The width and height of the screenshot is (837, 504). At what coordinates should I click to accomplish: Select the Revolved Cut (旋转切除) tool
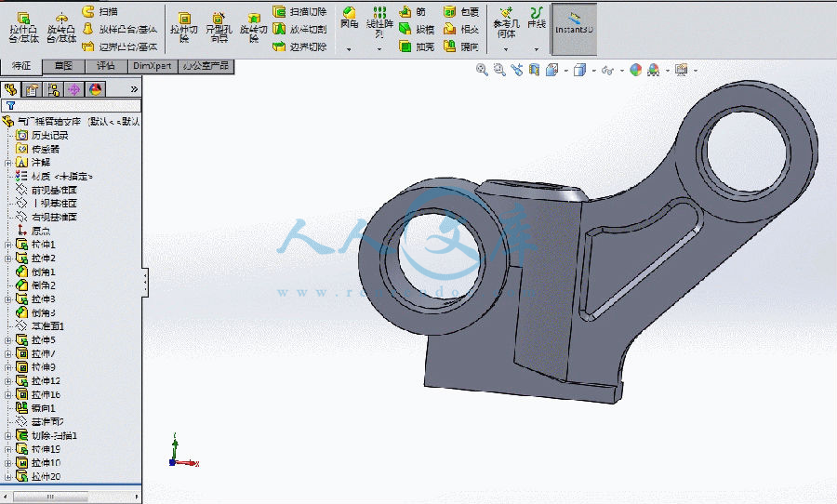click(x=253, y=27)
